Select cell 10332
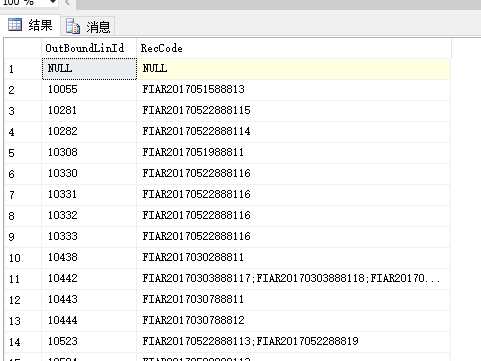Image resolution: width=481 pixels, height=361 pixels. pos(89,216)
